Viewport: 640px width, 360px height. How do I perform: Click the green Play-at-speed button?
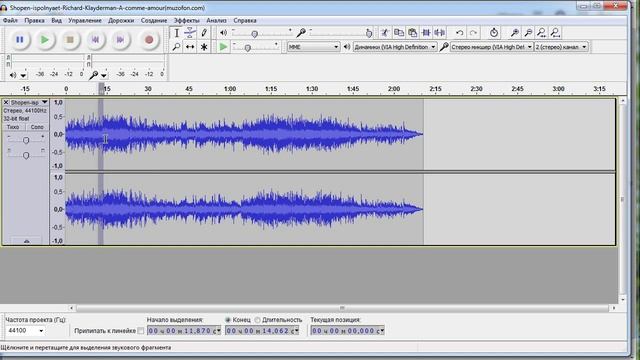point(223,47)
